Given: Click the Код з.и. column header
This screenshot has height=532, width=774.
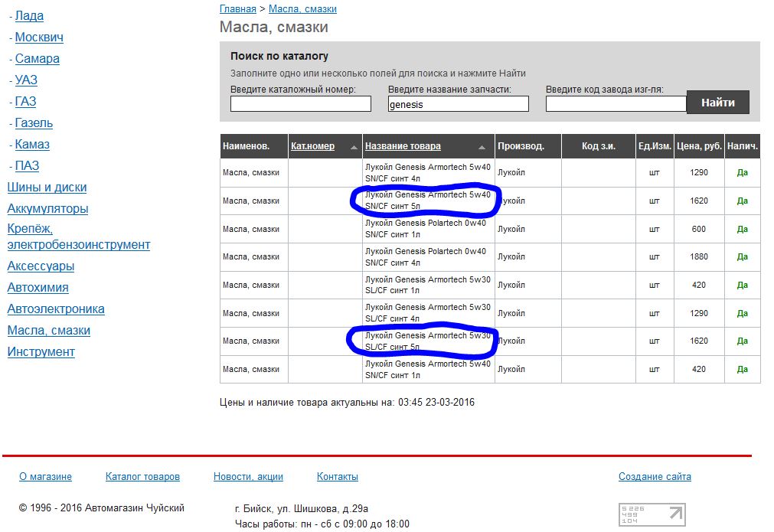Looking at the screenshot, I should point(598,146).
